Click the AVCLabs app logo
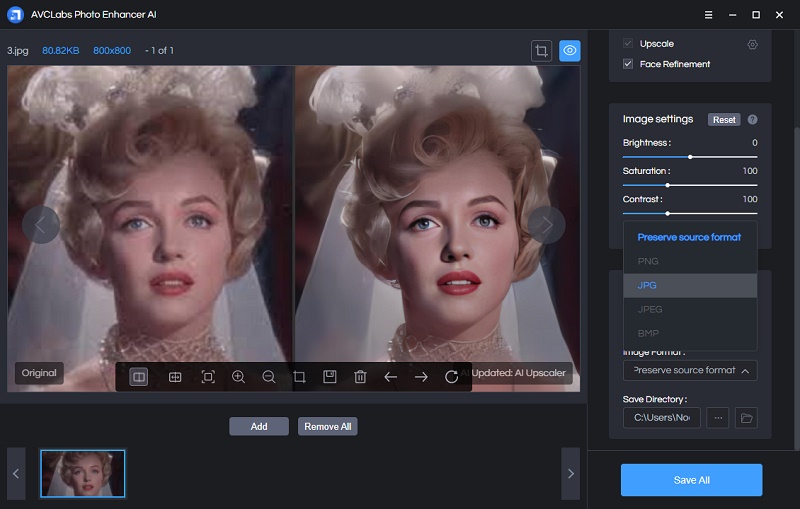 point(15,14)
